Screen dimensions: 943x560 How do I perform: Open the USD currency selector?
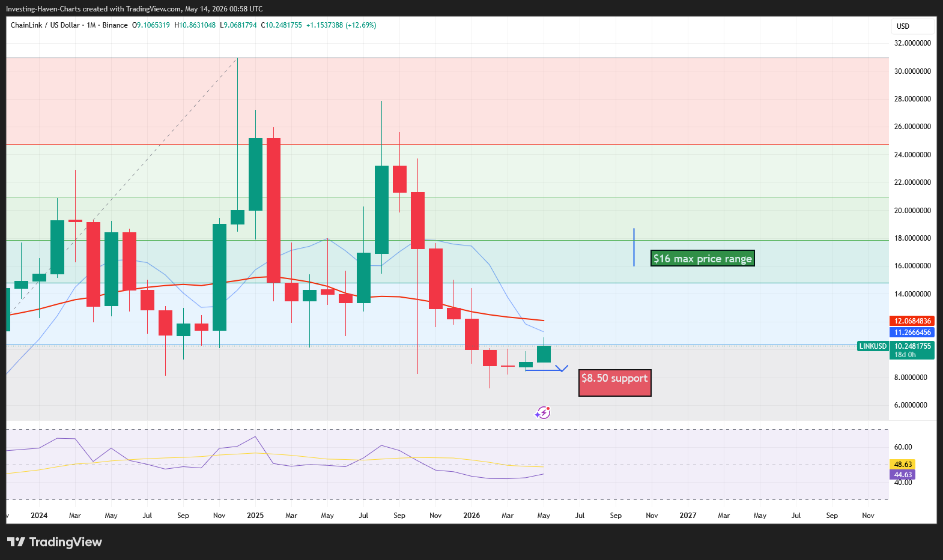[912, 26]
